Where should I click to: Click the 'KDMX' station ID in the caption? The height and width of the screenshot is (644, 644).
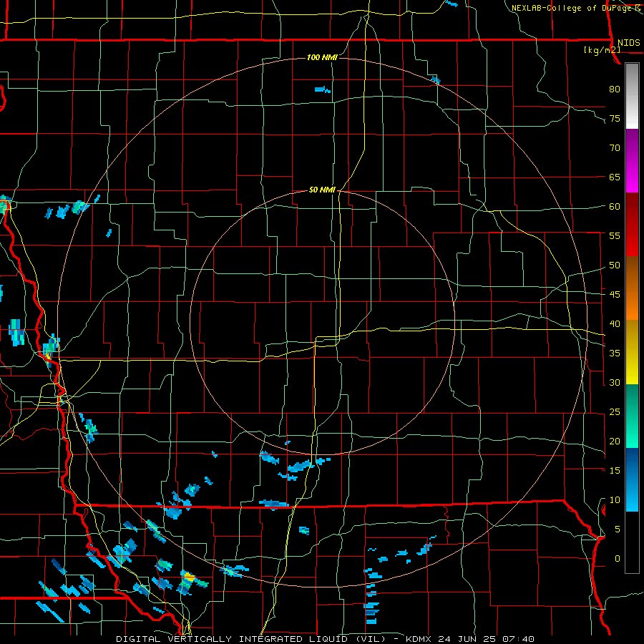[419, 639]
